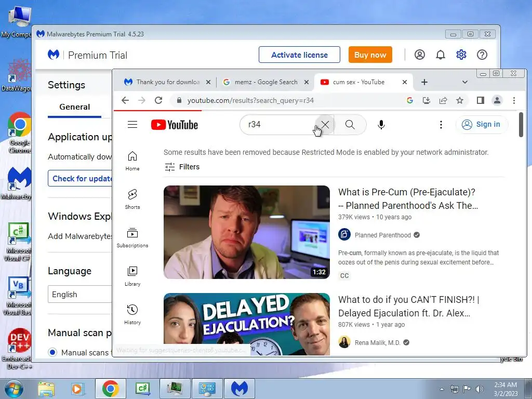Screen dimensions: 532x399
Task: Select General tab in Malwarebytes settings
Action: click(75, 107)
